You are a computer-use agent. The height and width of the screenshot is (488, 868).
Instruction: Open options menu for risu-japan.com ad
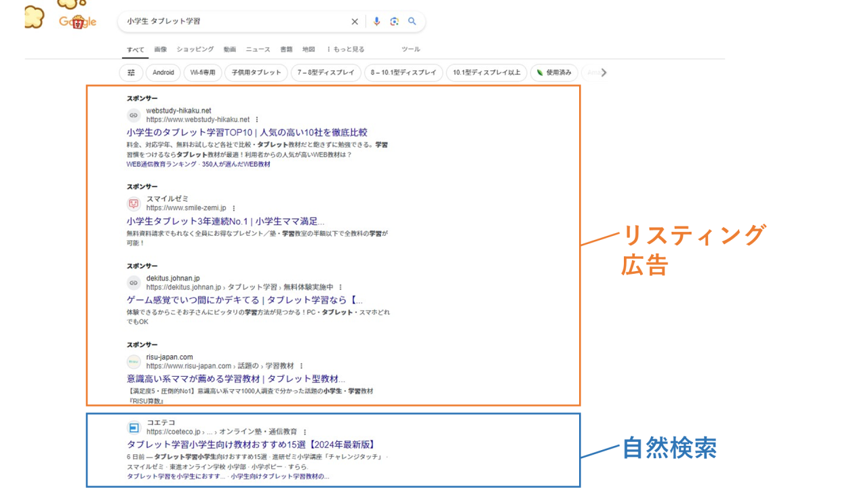coord(301,366)
